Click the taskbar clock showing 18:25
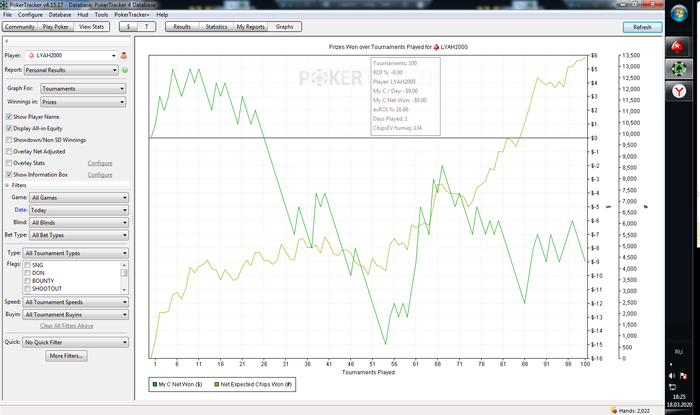The image size is (700, 415). coord(679,397)
